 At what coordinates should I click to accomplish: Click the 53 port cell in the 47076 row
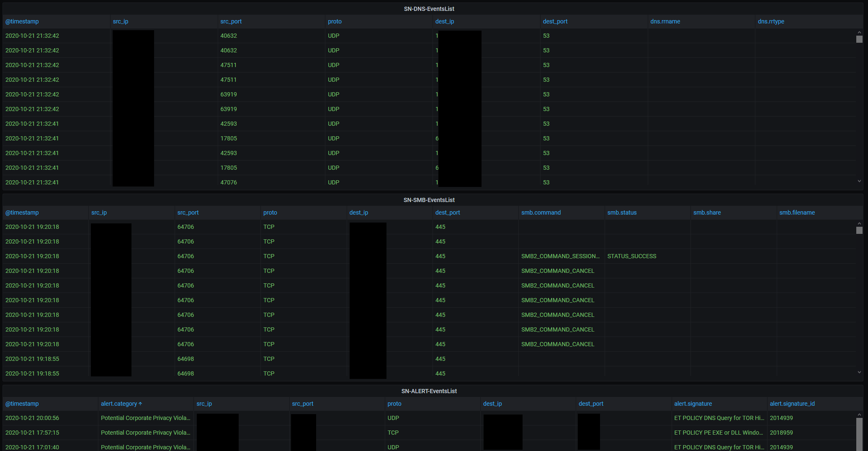tap(546, 182)
